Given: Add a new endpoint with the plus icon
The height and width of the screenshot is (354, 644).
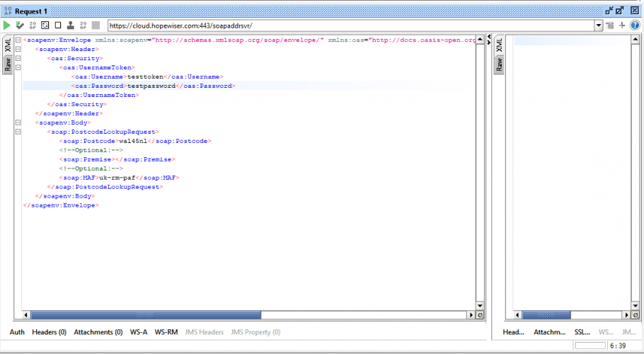Looking at the screenshot, I should (x=622, y=25).
